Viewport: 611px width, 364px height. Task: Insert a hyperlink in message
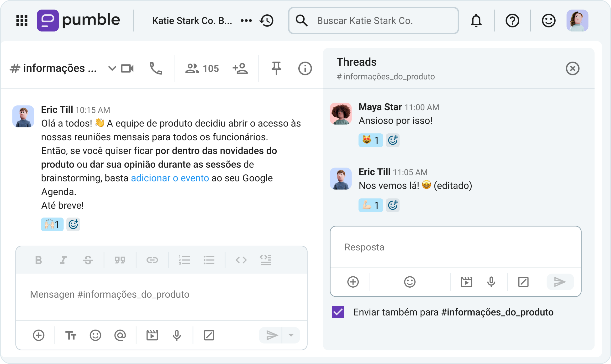tap(152, 260)
